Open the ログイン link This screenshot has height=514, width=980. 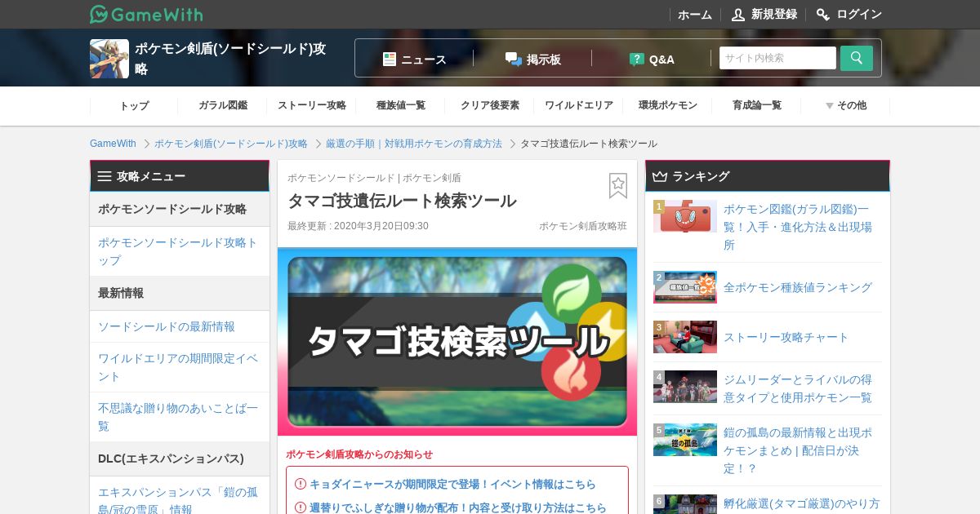click(x=859, y=15)
